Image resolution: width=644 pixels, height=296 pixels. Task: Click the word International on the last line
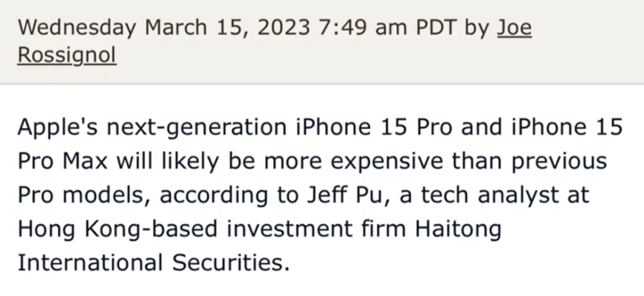(90, 263)
